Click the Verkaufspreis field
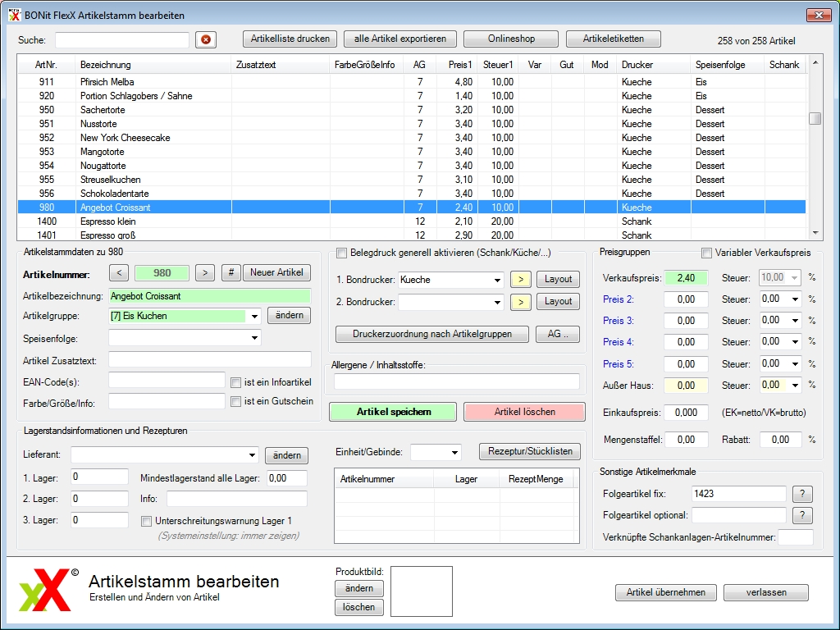 686,278
